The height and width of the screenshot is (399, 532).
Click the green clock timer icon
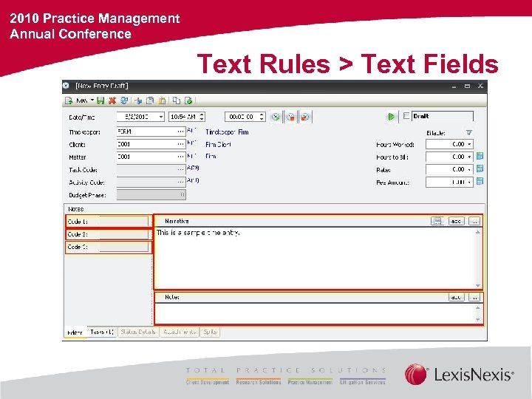[x=276, y=117]
